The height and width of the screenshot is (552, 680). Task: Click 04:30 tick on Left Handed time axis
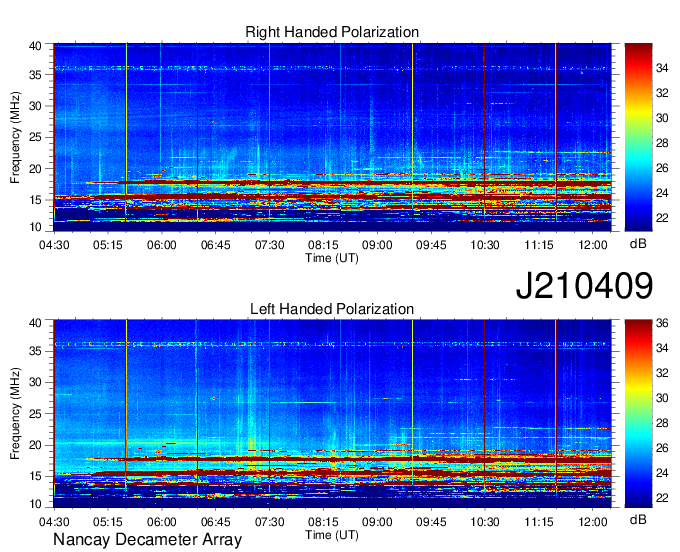click(54, 522)
